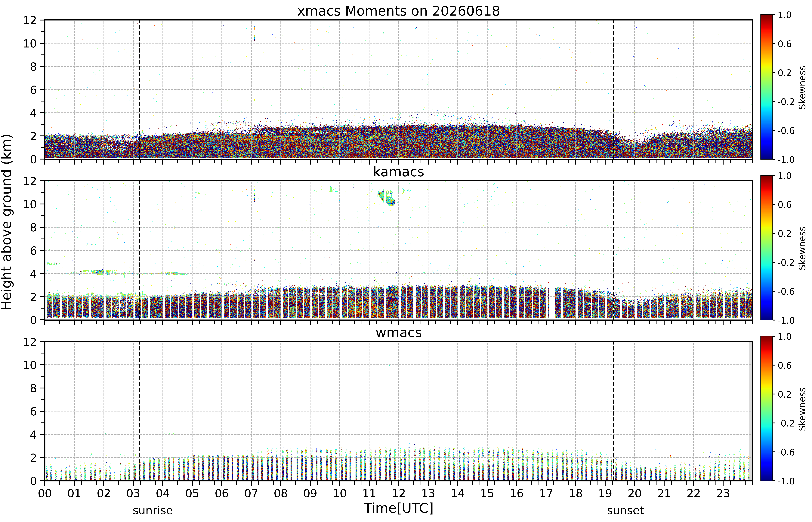812x522 pixels.
Task: Click the kamacs panel title
Action: pyautogui.click(x=399, y=172)
